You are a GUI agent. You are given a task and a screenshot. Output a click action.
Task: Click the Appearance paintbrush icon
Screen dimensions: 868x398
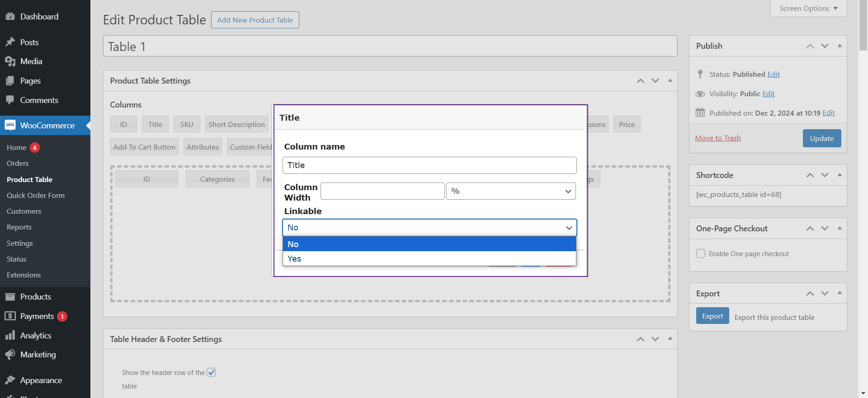[x=10, y=380]
